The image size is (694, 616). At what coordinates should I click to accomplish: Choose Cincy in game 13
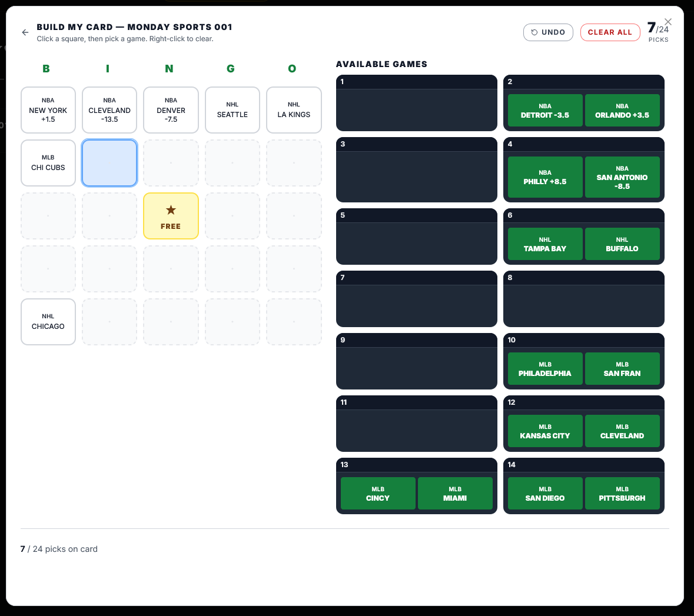tap(377, 494)
